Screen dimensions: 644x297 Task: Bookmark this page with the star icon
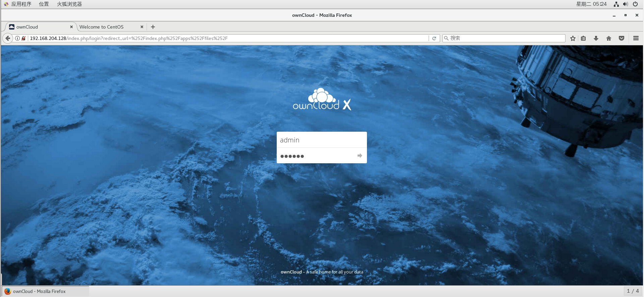tap(573, 38)
